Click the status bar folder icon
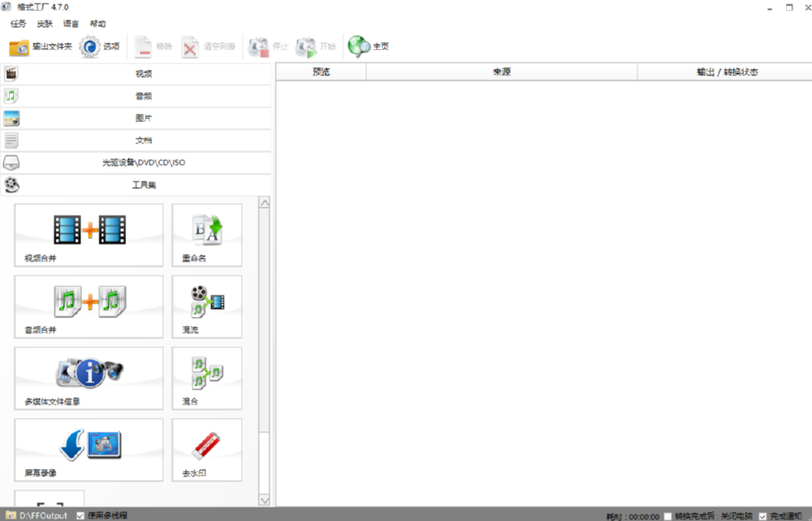This screenshot has height=521, width=812. click(11, 516)
